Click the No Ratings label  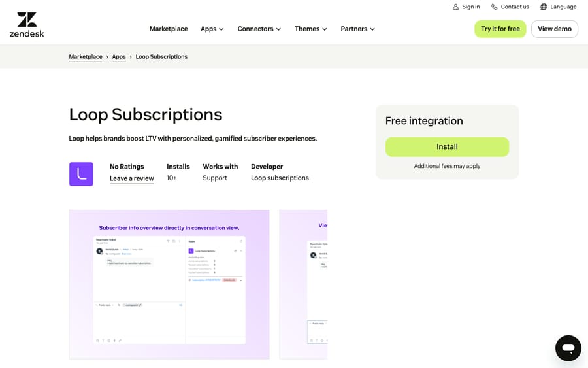click(127, 167)
